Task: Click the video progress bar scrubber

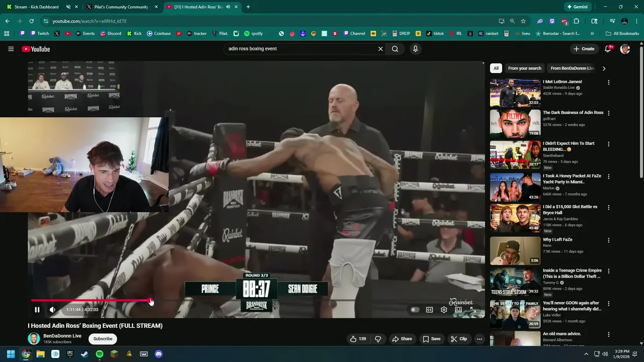Action: pos(151,301)
